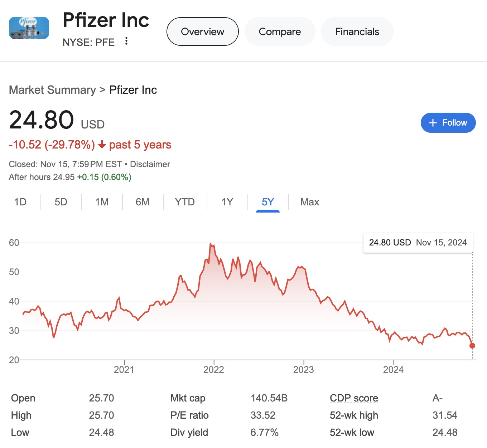Select the 1M time range
Image resolution: width=487 pixels, height=448 pixels.
[102, 202]
